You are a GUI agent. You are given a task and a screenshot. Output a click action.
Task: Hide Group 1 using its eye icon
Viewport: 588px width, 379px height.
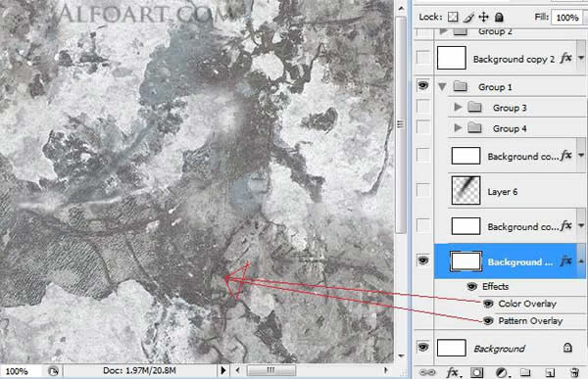click(x=423, y=86)
